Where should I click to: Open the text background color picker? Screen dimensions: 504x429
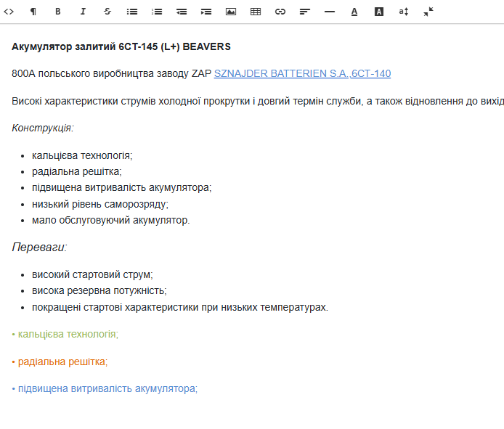(379, 12)
